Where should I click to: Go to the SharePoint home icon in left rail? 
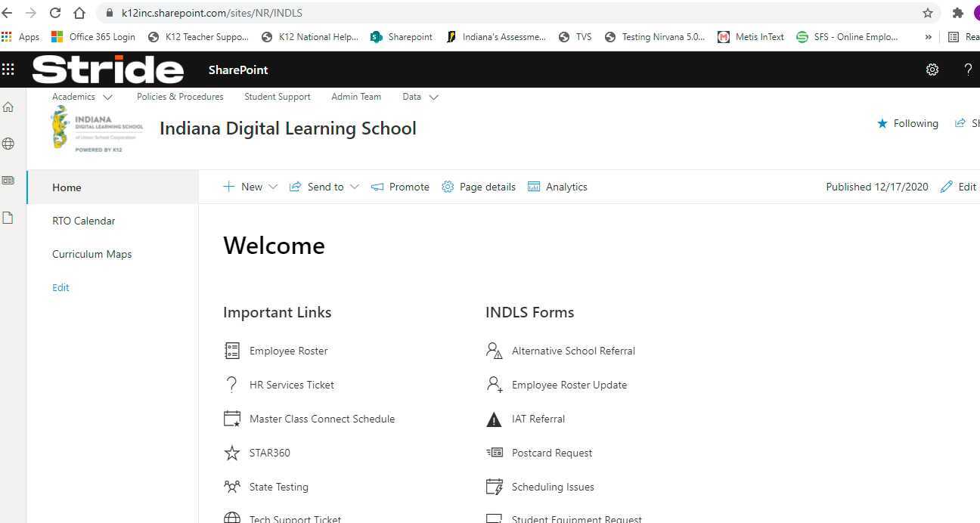tap(8, 107)
